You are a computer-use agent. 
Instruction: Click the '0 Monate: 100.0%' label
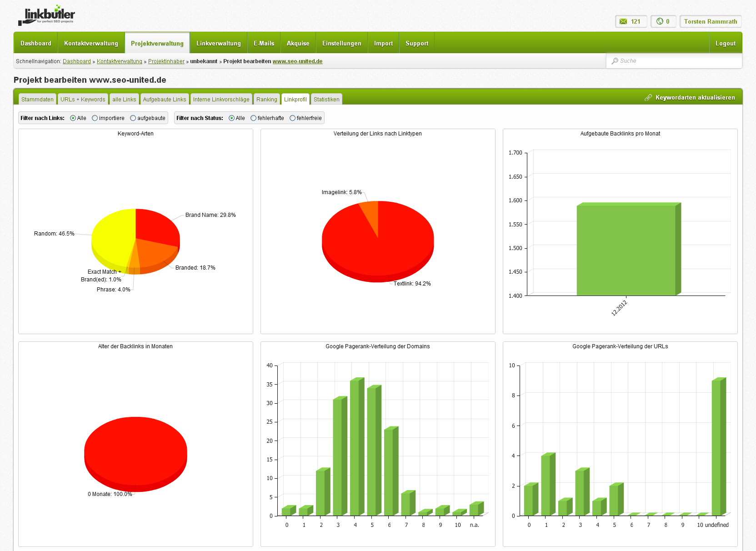[x=110, y=494]
